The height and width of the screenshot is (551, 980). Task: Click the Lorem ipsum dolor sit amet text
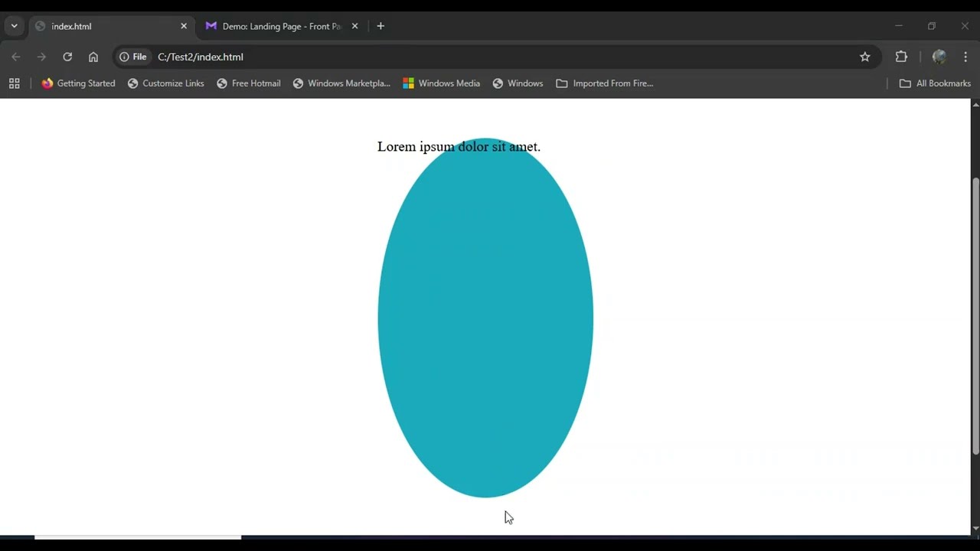(x=459, y=146)
